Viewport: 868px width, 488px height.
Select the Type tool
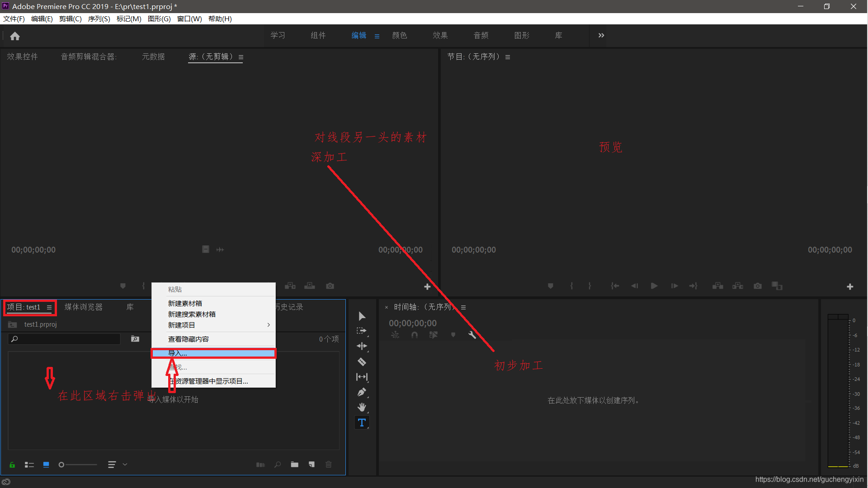362,423
